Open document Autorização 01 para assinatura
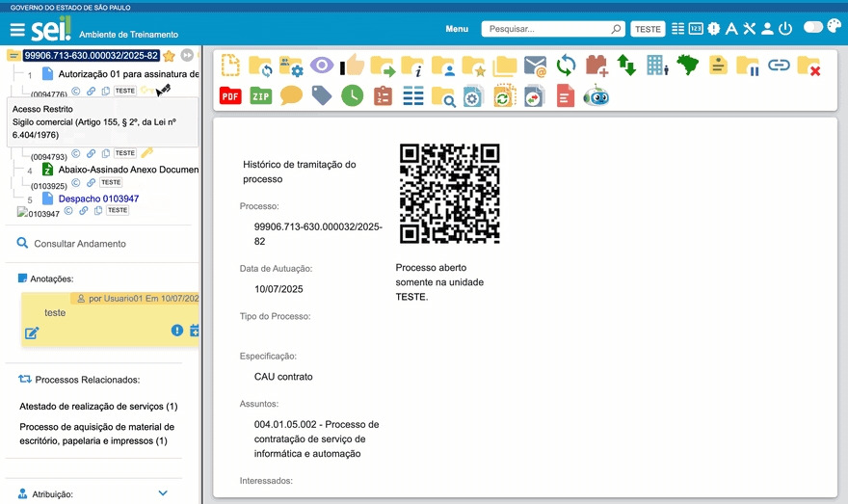Viewport: 848px width, 504px height. point(129,74)
